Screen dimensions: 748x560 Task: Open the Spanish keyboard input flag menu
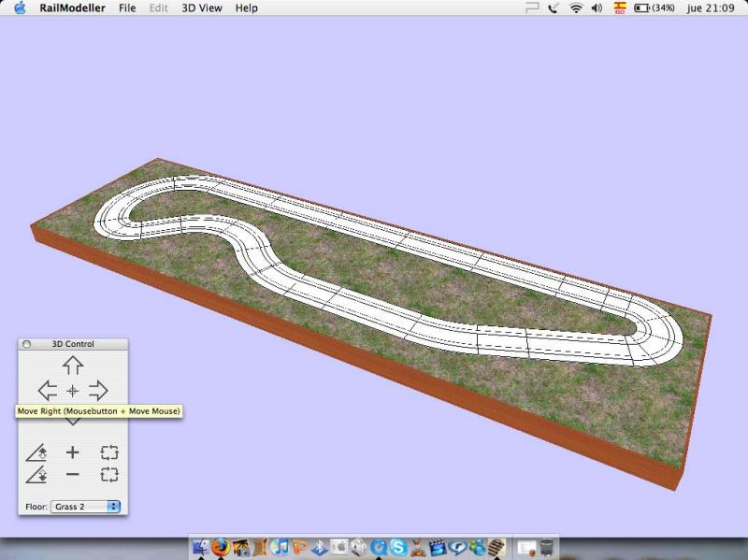[619, 7]
